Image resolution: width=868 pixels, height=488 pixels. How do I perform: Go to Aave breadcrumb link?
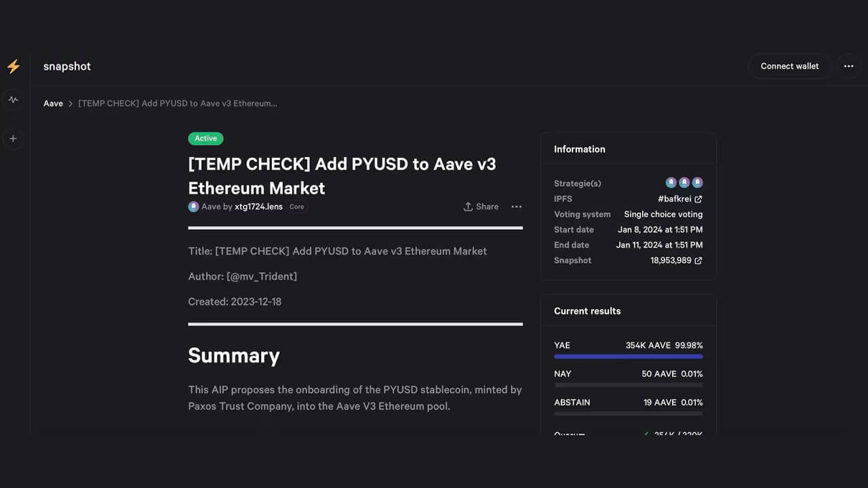pos(53,104)
